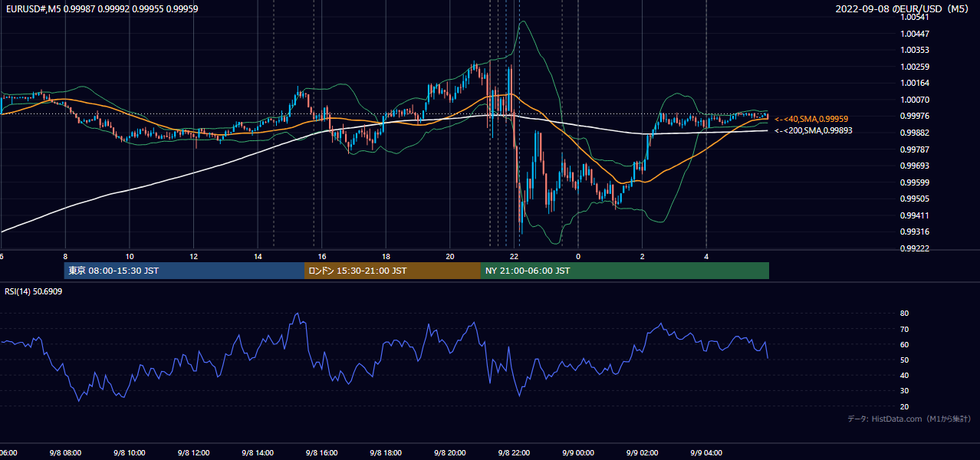
Task: Click the RSI 20 level label
Action: [904, 407]
